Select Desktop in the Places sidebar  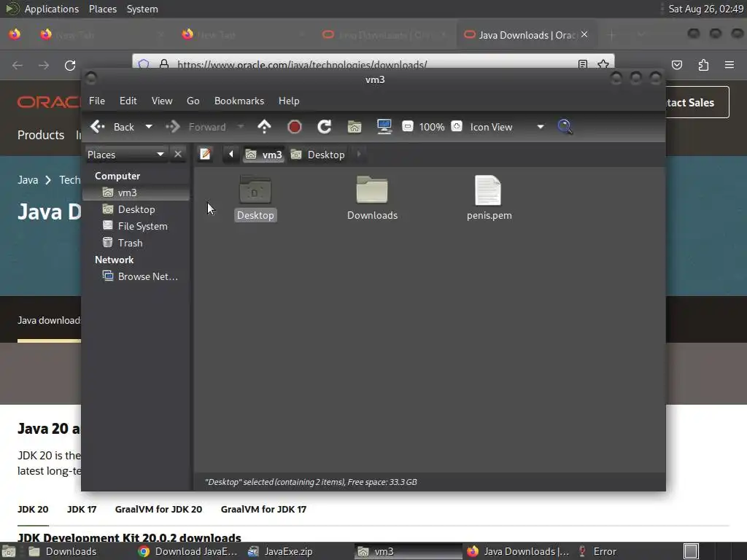point(136,209)
